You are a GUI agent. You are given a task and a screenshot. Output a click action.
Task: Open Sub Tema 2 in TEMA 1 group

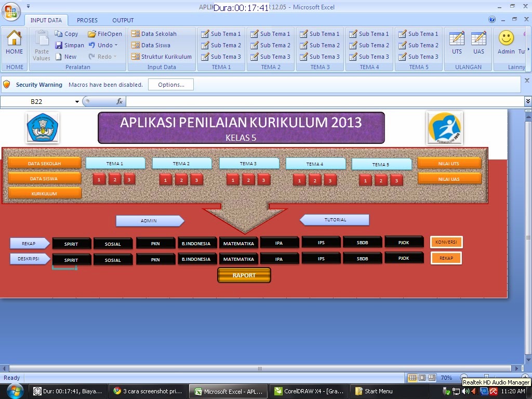[221, 45]
